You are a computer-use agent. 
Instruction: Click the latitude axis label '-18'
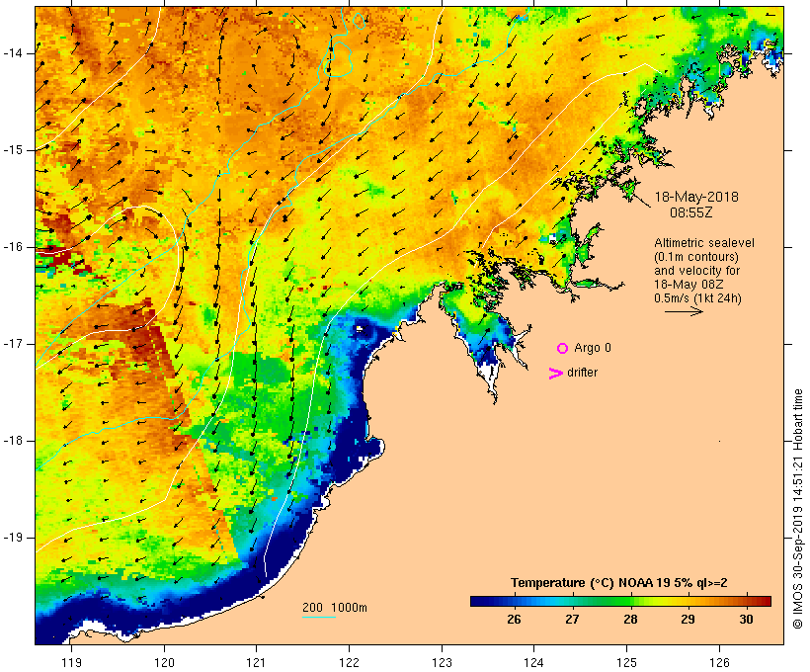13,441
